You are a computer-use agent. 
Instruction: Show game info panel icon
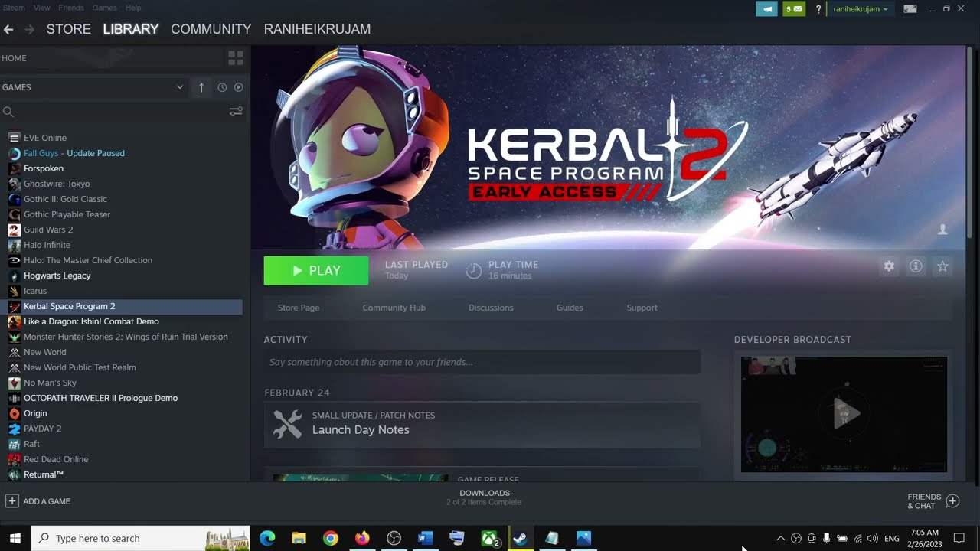pyautogui.click(x=916, y=266)
